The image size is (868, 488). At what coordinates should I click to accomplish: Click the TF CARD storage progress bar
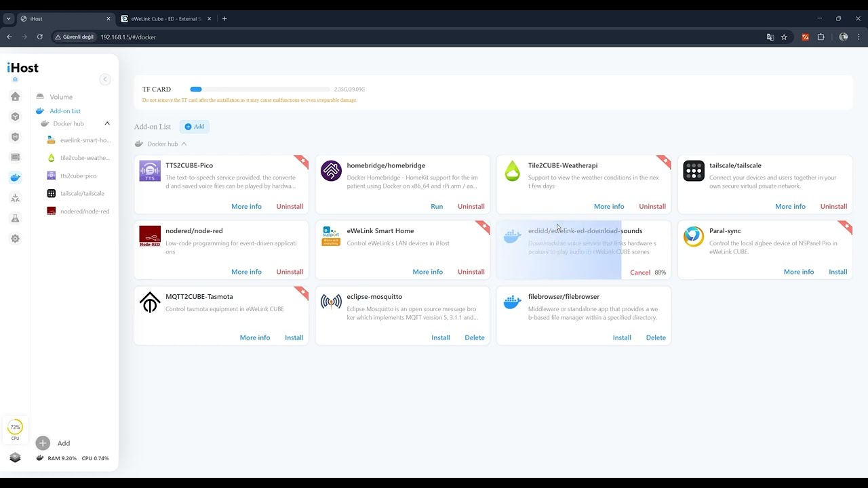260,89
